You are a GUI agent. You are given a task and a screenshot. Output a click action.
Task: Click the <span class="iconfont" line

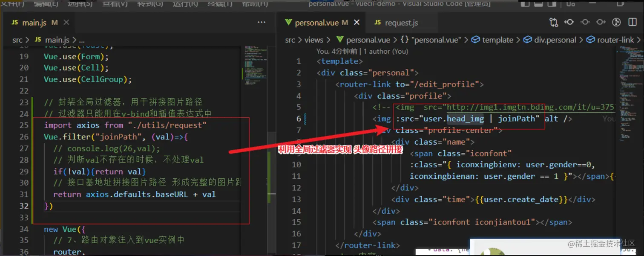[x=461, y=153]
